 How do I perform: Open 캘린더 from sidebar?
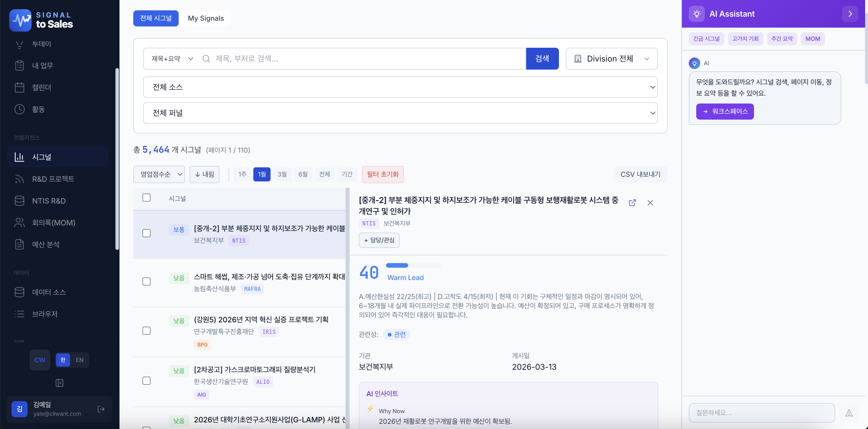41,87
